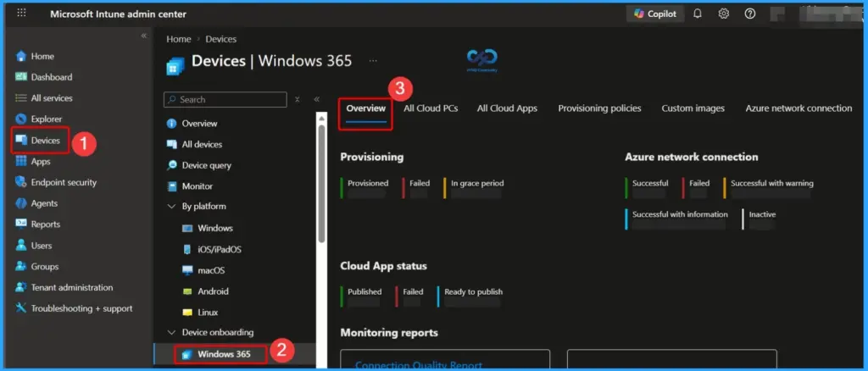Clear the devices menu search
This screenshot has height=371, width=868.
(298, 99)
